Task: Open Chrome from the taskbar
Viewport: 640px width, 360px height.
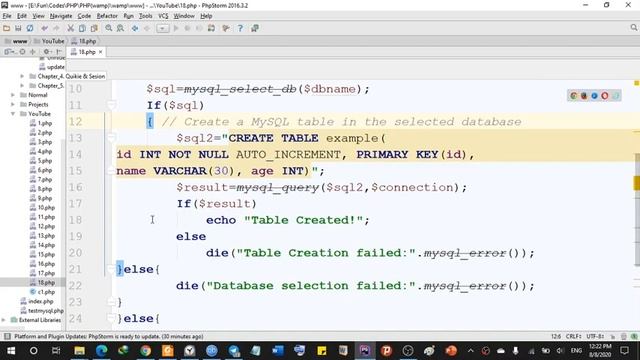Action: pos(146,351)
